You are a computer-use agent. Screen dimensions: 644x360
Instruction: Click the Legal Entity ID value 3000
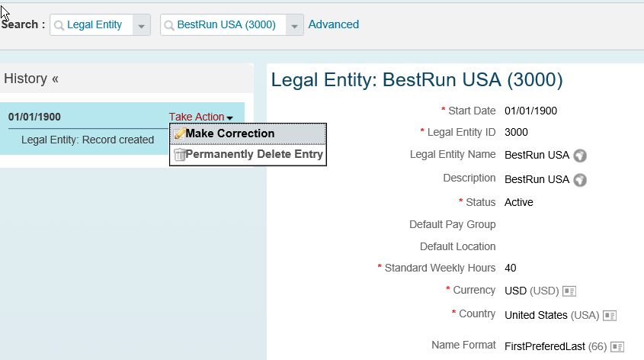click(516, 132)
